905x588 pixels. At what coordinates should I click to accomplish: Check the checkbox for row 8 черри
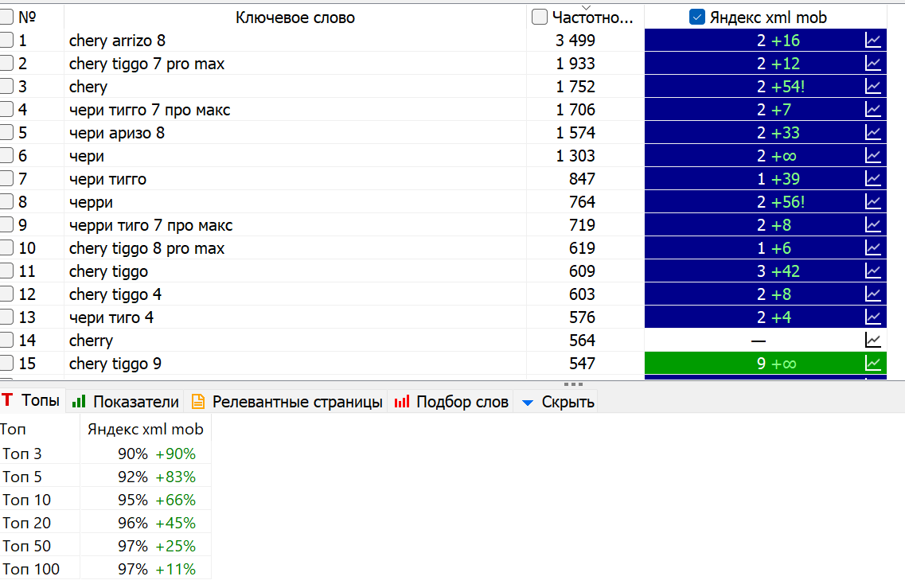click(x=6, y=201)
